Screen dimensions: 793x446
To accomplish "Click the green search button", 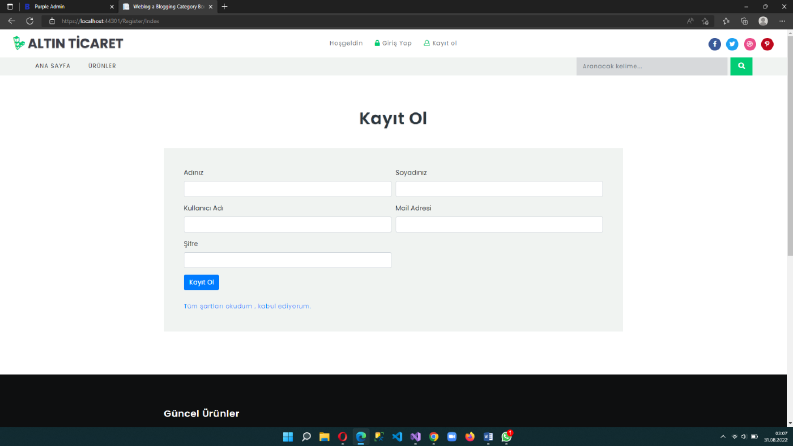I will click(x=741, y=66).
